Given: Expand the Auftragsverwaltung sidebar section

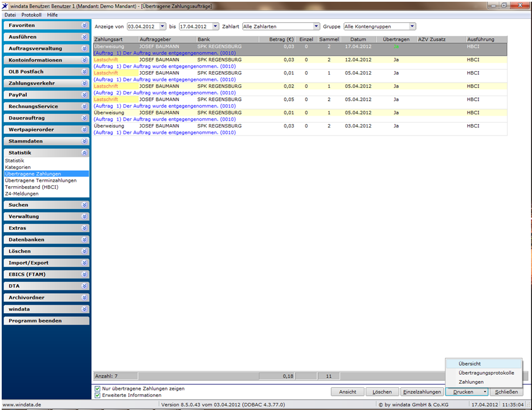Looking at the screenshot, I should coord(47,48).
